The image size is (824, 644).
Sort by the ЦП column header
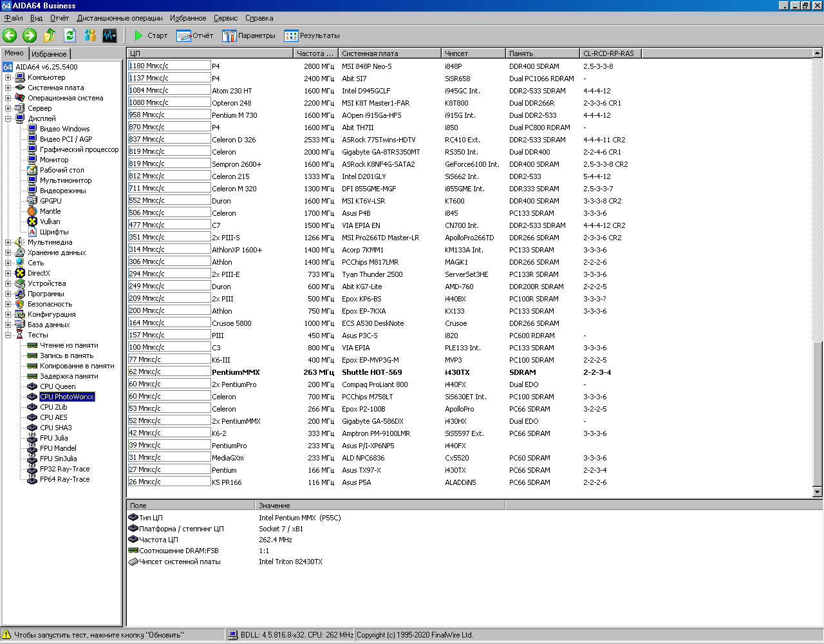coord(211,53)
